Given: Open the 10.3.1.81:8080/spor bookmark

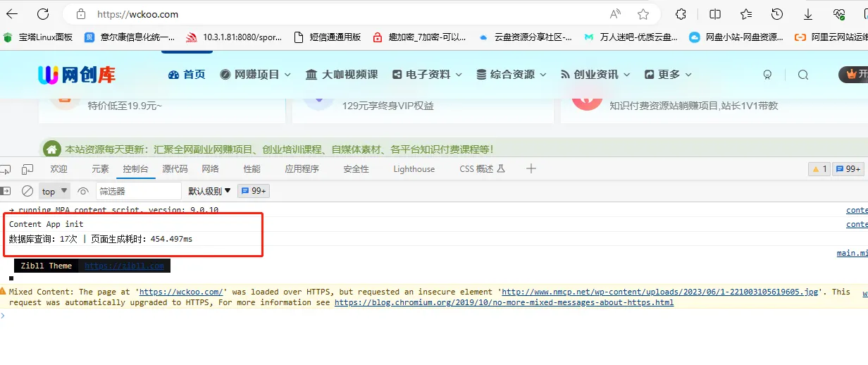Looking at the screenshot, I should [234, 37].
